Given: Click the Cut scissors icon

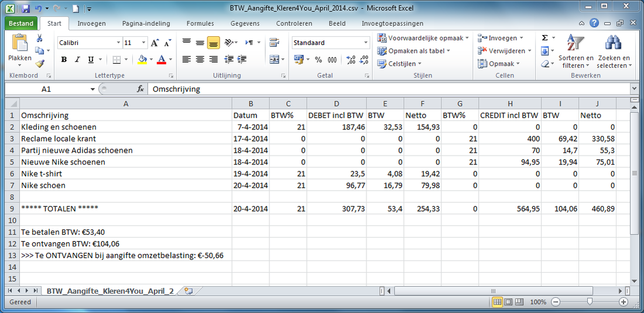Looking at the screenshot, I should coord(39,38).
